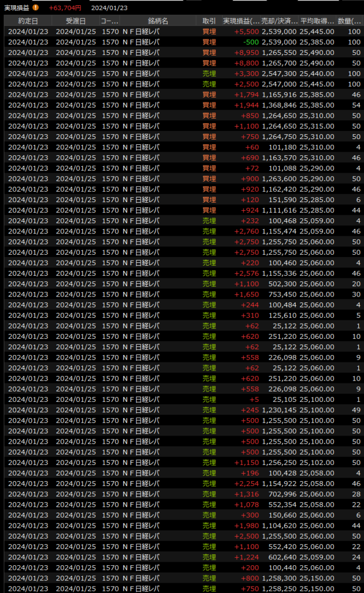364x593 pixels.
Task: Click the 25,102.00 average cost cell
Action: tap(317, 463)
